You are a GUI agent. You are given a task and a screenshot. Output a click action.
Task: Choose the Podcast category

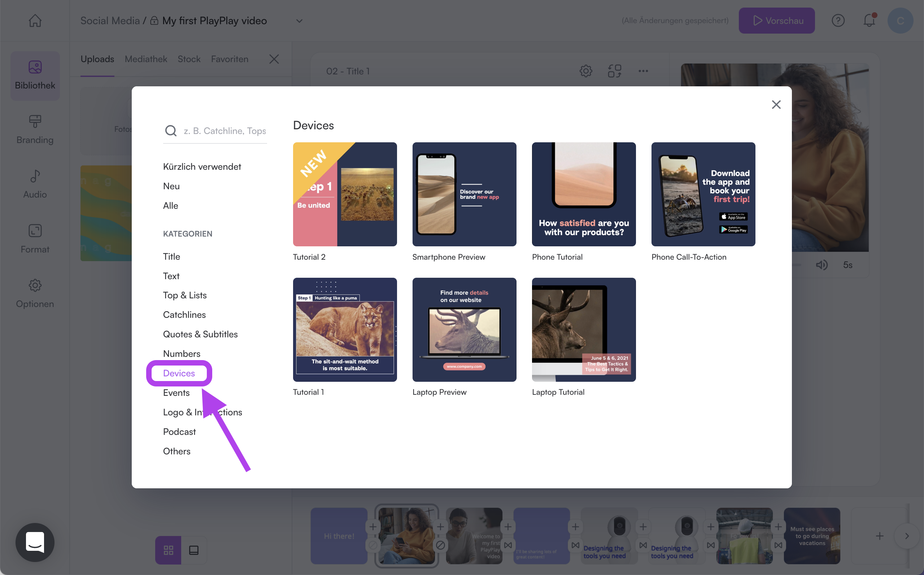179,432
